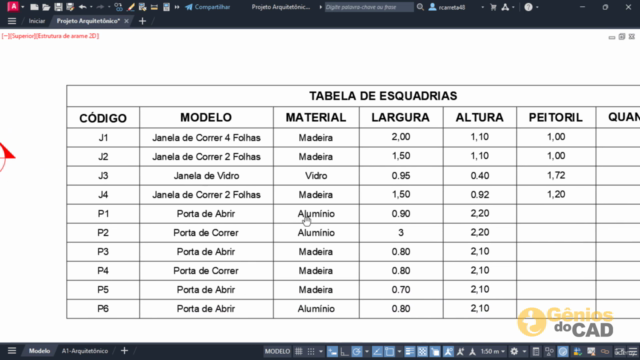Click the Save As icon
This screenshot has width=640, height=360.
[70, 7]
